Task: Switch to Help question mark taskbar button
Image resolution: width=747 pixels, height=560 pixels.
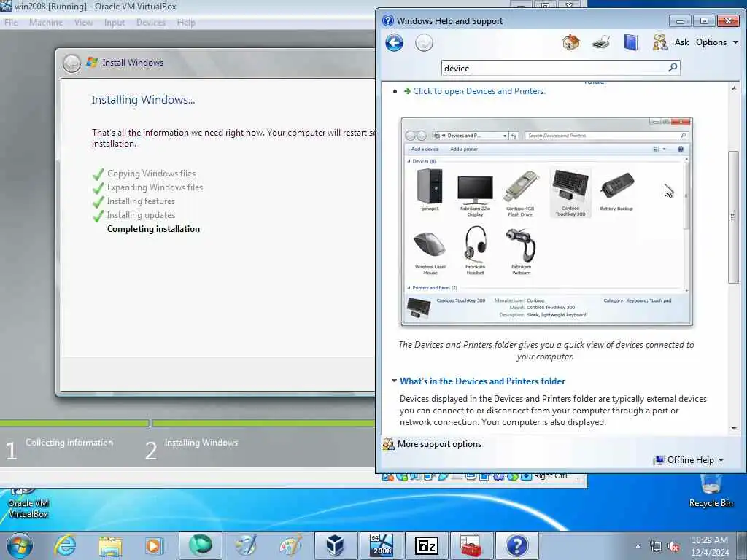Action: tap(517, 545)
